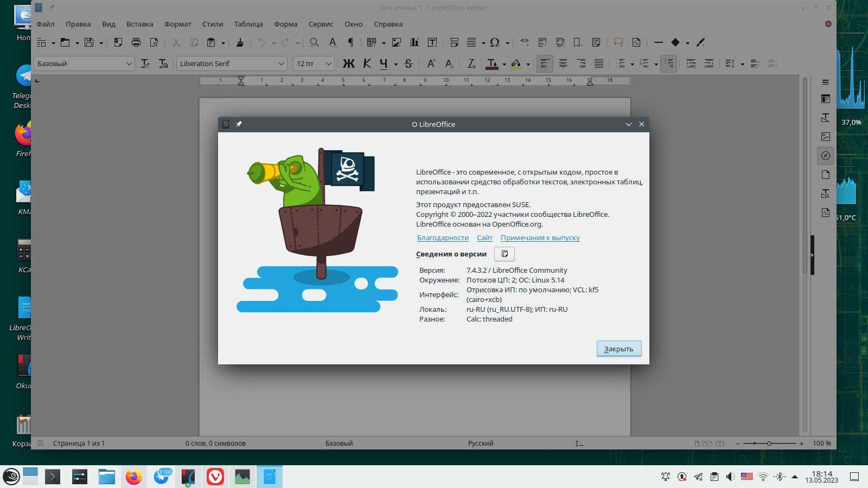Toggle Center alignment button

[x=563, y=63]
